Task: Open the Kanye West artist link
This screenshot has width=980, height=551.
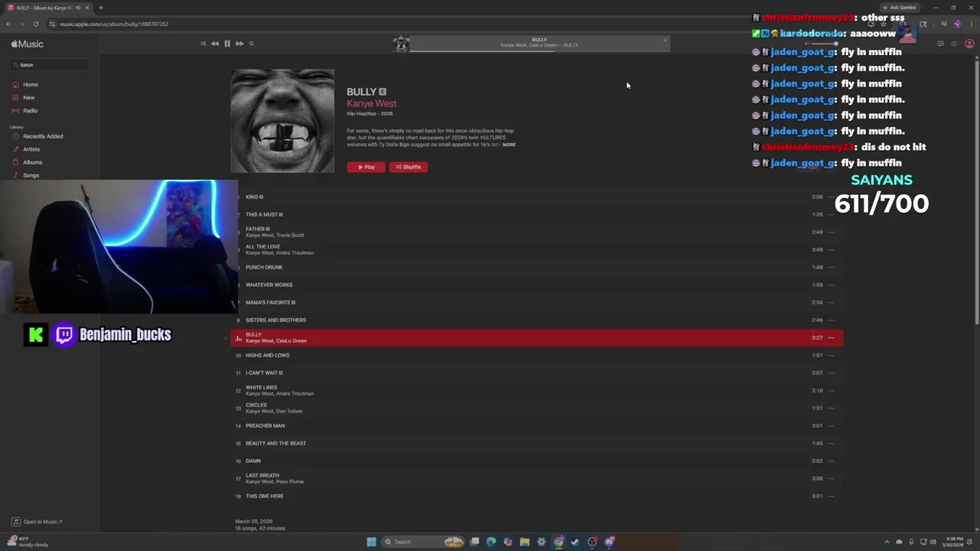Action: click(x=371, y=103)
